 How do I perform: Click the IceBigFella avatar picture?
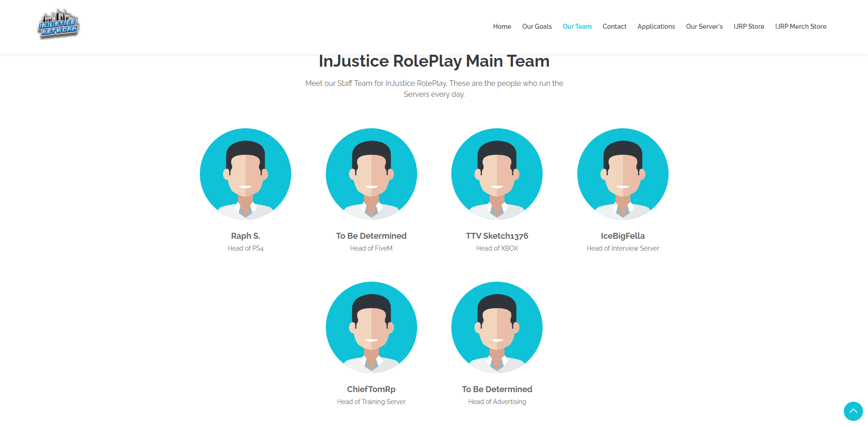tap(622, 174)
